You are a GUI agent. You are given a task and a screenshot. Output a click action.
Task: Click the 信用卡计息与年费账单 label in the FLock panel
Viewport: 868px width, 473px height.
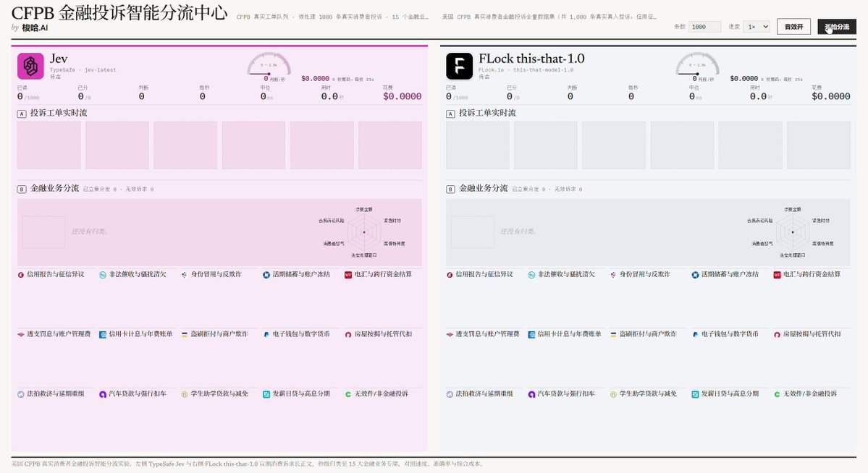point(569,334)
